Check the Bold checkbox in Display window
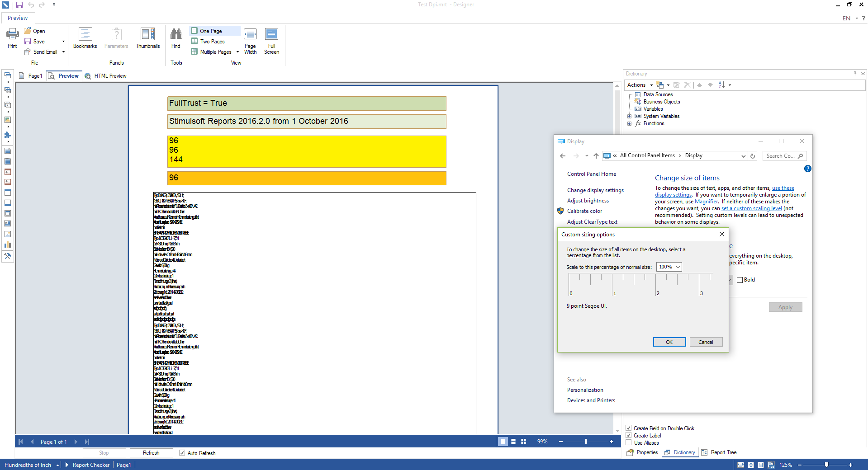868x470 pixels. click(x=740, y=280)
